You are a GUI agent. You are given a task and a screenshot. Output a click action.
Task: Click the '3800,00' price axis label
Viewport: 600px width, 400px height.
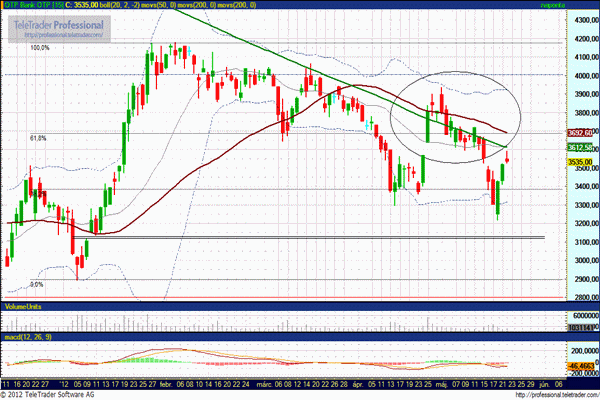586,113
